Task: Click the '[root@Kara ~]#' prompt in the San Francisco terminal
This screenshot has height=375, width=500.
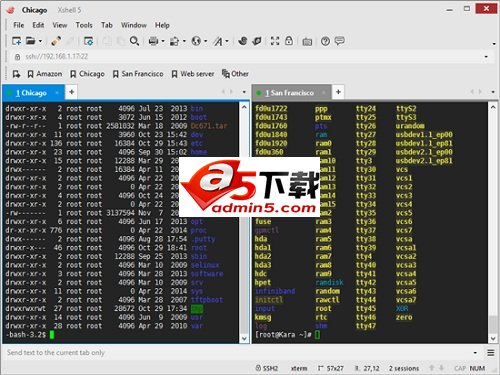Action: click(283, 334)
